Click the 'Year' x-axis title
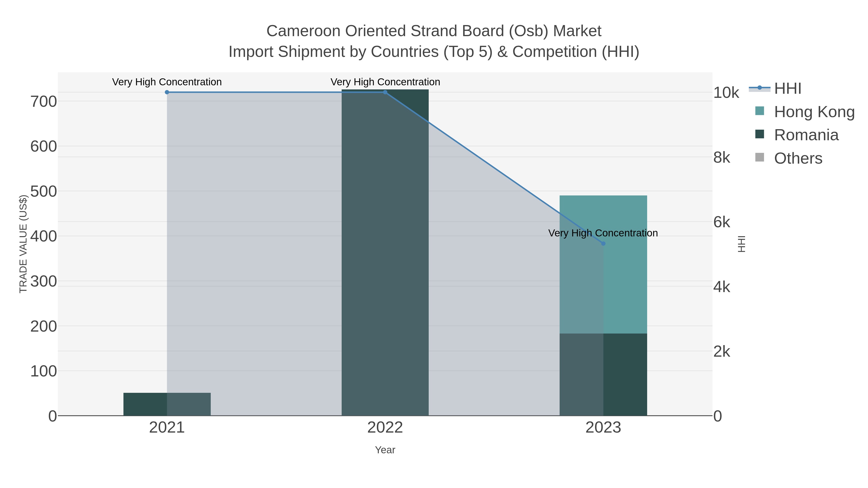 (x=385, y=450)
